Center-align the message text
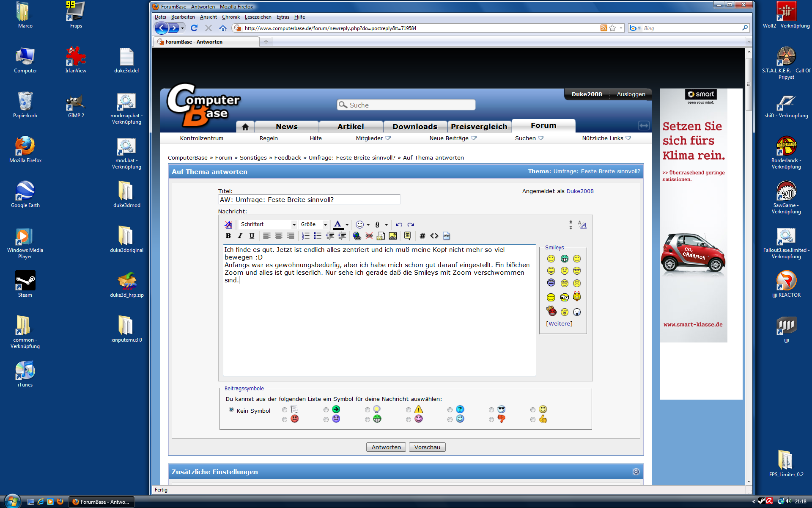 [278, 236]
